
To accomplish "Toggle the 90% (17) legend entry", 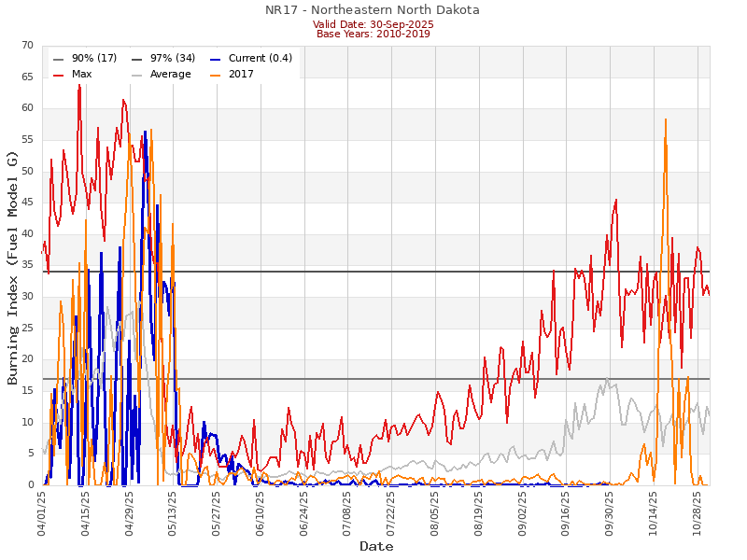I will (x=94, y=59).
